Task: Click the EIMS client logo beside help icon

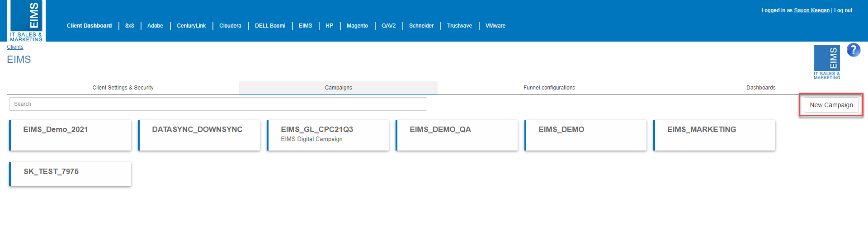Action: click(x=827, y=62)
